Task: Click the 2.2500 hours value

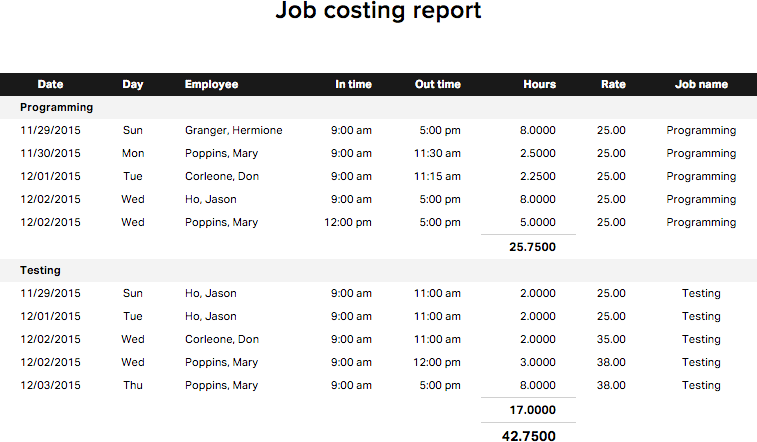Action: tap(538, 176)
